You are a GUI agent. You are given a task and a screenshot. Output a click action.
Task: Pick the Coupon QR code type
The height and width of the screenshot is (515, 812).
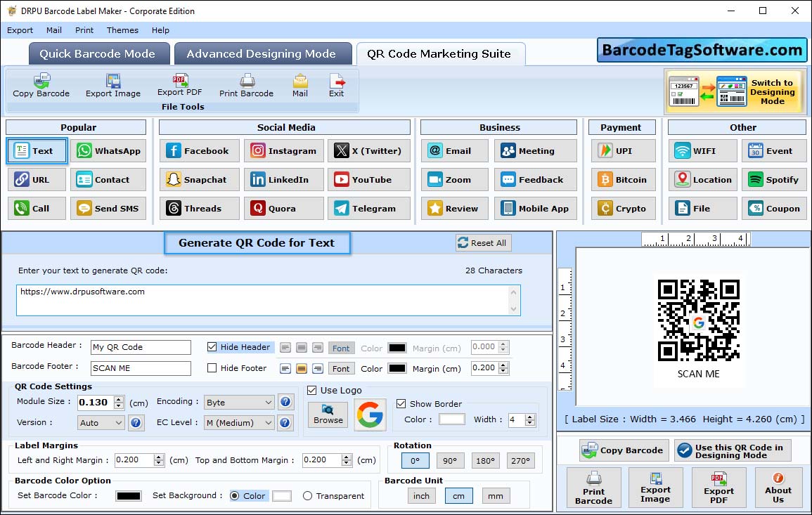[x=774, y=208]
